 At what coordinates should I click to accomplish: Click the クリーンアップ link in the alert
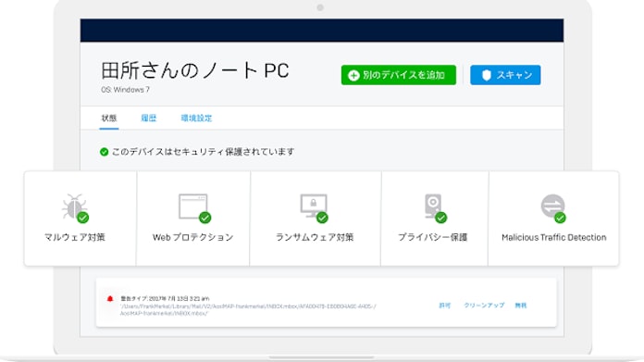click(484, 306)
